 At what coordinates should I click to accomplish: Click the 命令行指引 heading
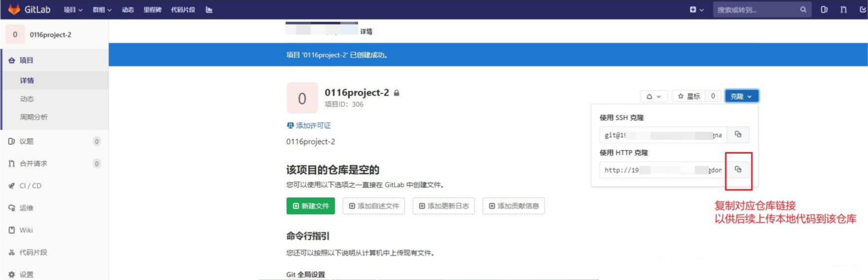(x=308, y=236)
